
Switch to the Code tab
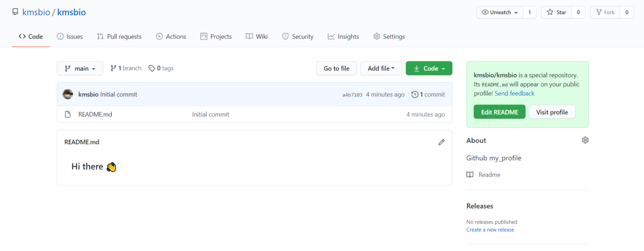point(31,36)
